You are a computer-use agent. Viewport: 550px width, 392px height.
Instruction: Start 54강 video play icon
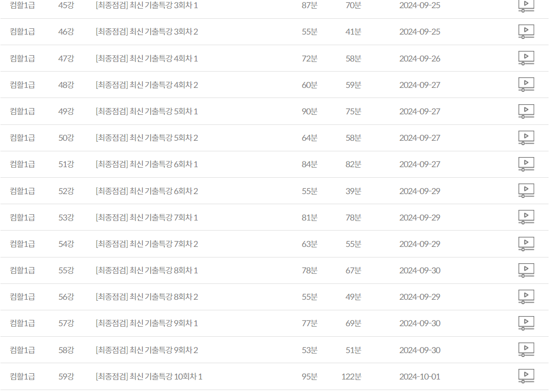(x=526, y=244)
